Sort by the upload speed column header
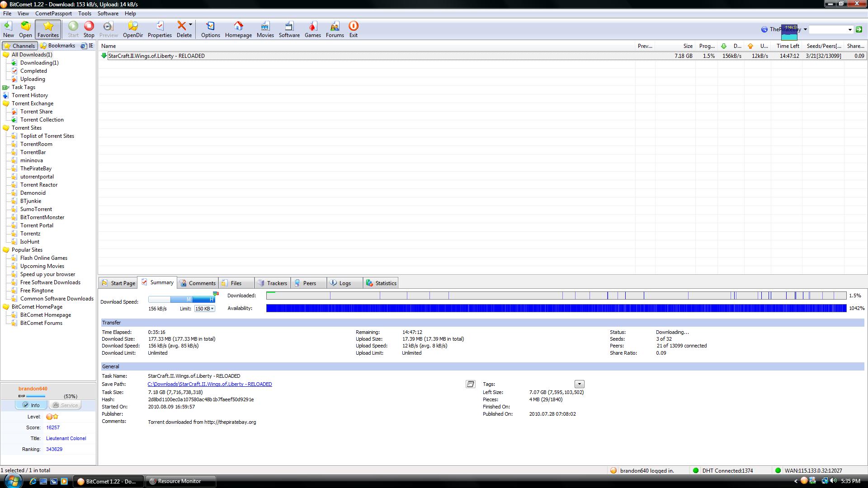868x488 pixels. (x=757, y=46)
